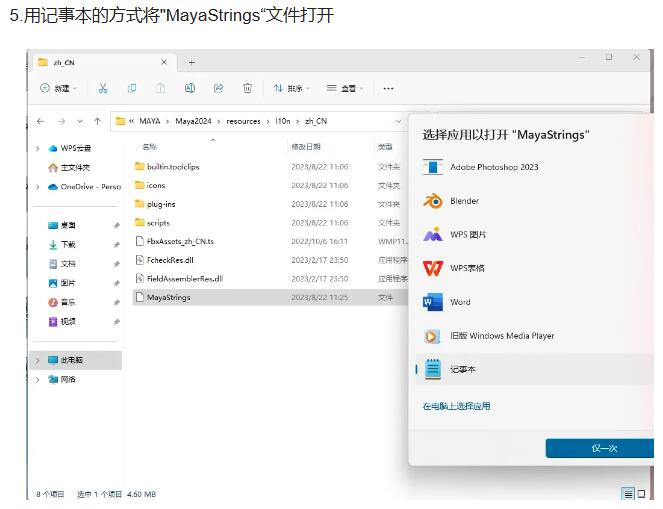The height and width of the screenshot is (509, 663).
Task: Click the Share icon in toolbar
Action: coord(218,88)
